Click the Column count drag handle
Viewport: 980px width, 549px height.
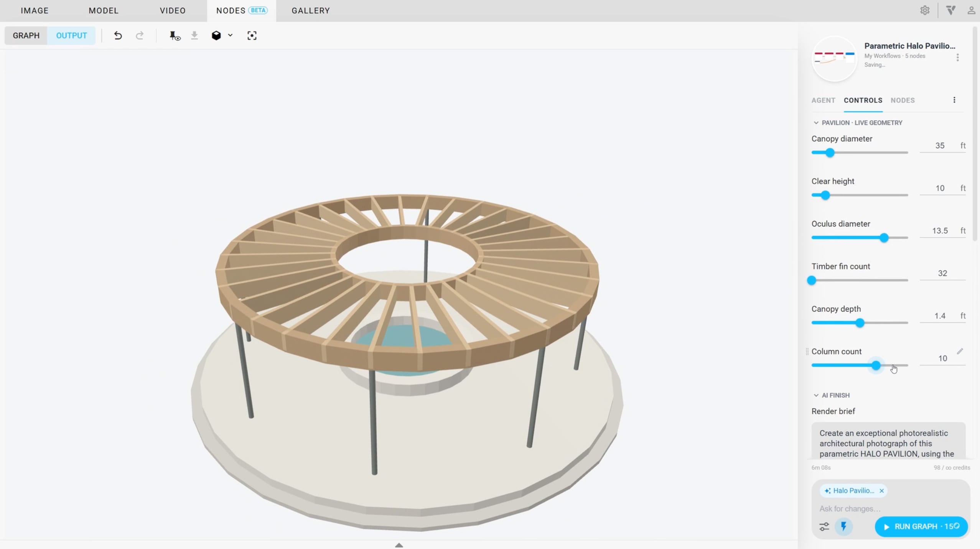click(x=807, y=351)
